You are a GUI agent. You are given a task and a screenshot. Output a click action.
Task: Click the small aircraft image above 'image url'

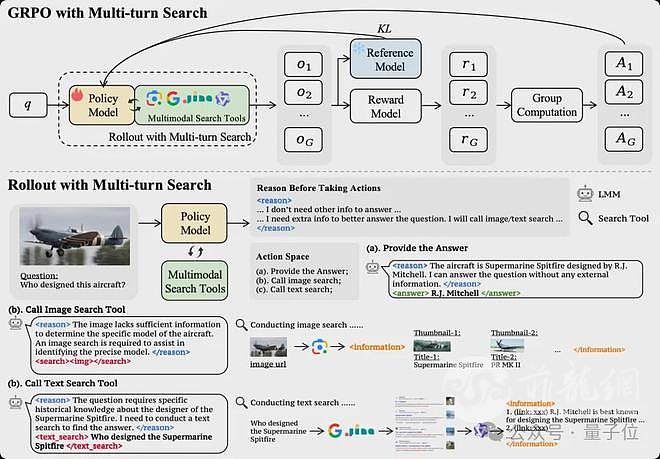[x=268, y=347]
